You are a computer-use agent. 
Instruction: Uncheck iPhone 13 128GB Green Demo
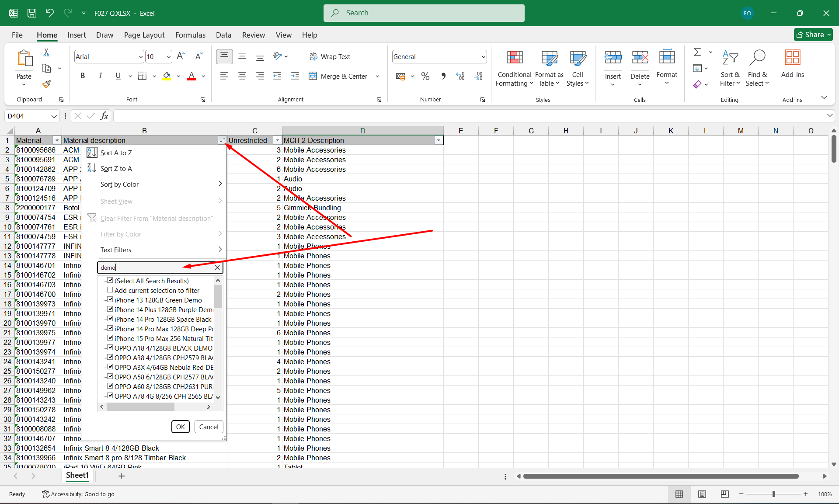click(x=110, y=300)
